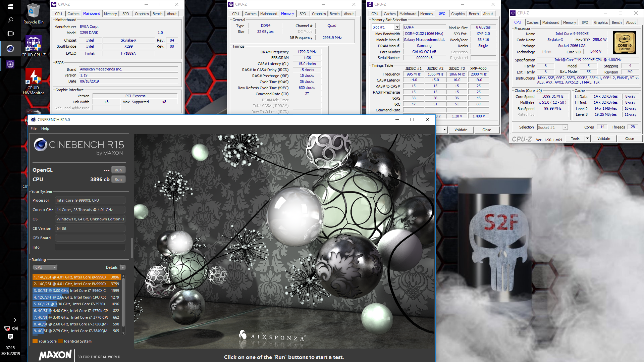Open the Slot #1 memory slot dropdown
This screenshot has height=362, width=644.
[x=397, y=27]
